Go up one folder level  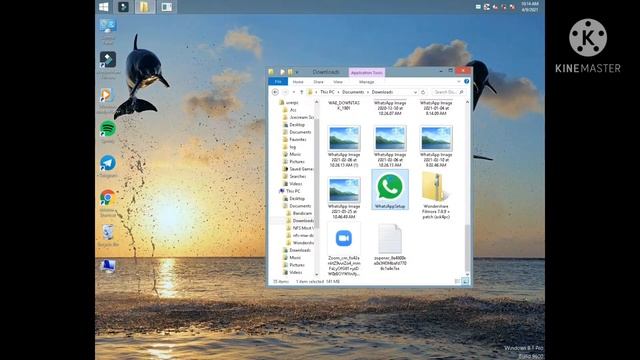pyautogui.click(x=301, y=92)
